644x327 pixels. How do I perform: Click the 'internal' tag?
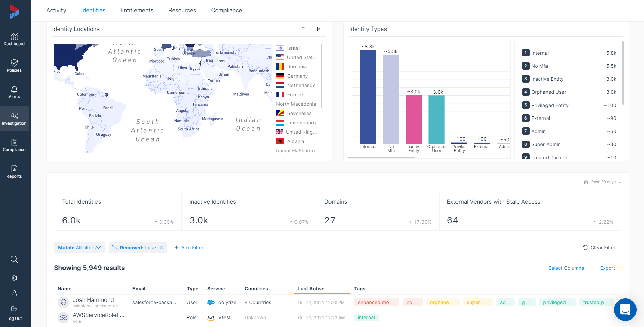coord(366,317)
